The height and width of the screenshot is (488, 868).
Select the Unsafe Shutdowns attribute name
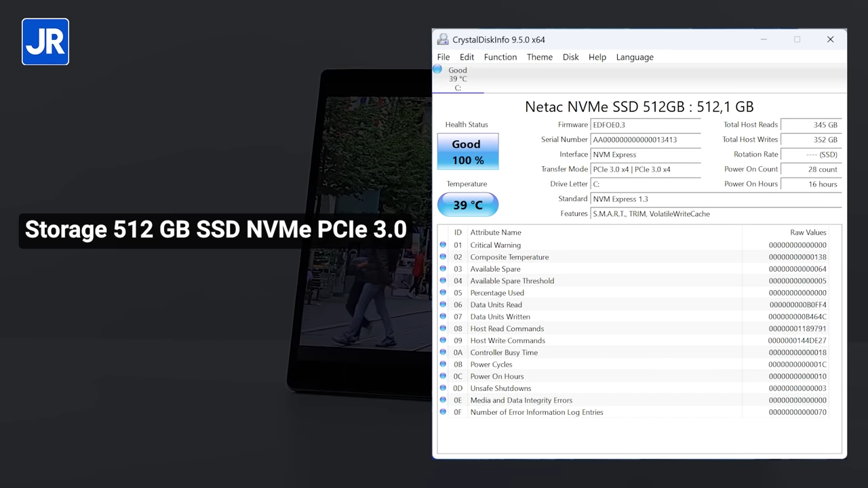[x=501, y=388]
